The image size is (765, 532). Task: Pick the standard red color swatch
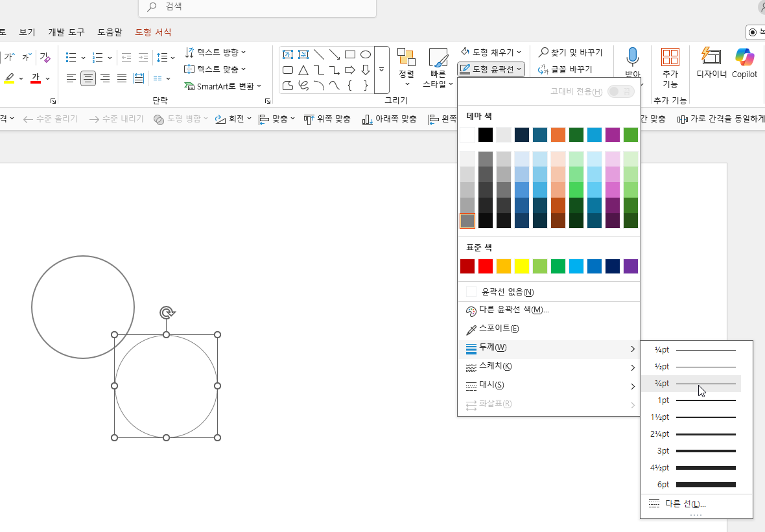pyautogui.click(x=486, y=266)
